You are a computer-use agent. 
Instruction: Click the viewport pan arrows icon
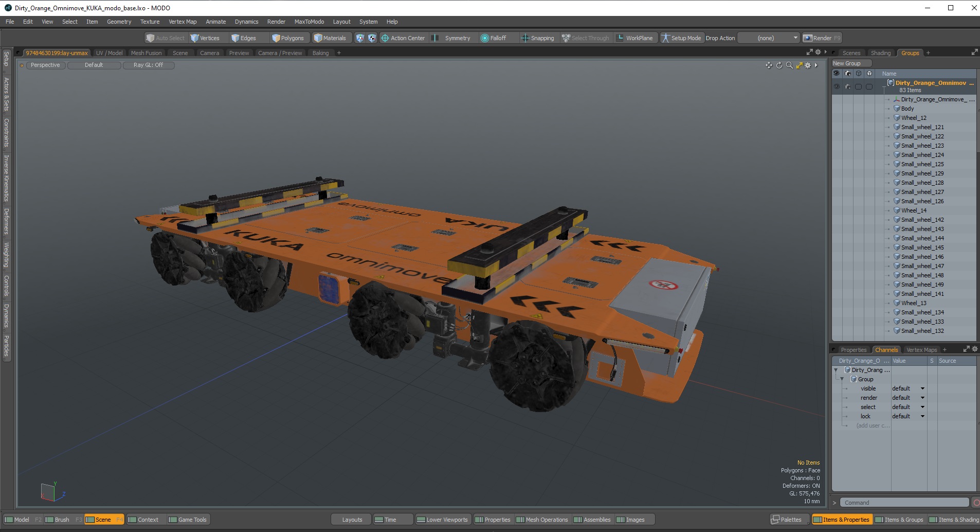tap(769, 65)
